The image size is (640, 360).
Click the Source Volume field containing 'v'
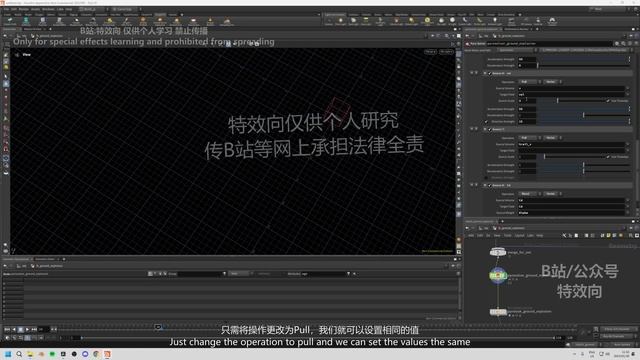tap(571, 88)
